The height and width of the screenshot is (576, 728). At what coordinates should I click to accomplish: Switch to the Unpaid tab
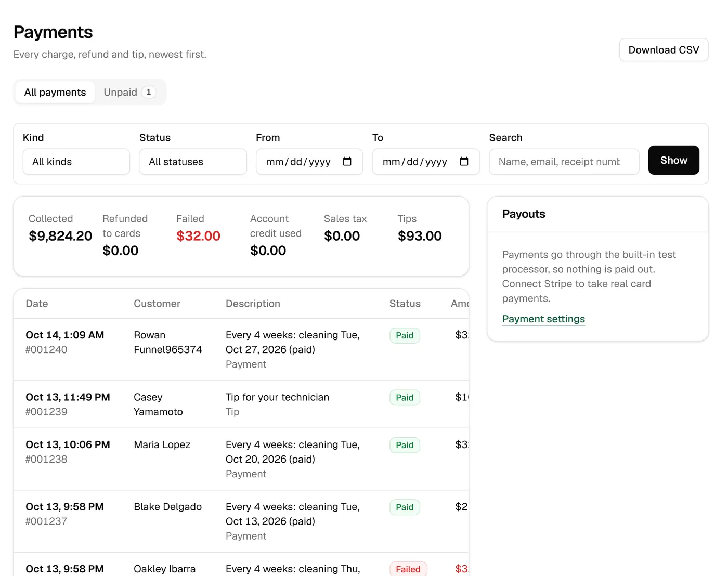(x=129, y=92)
